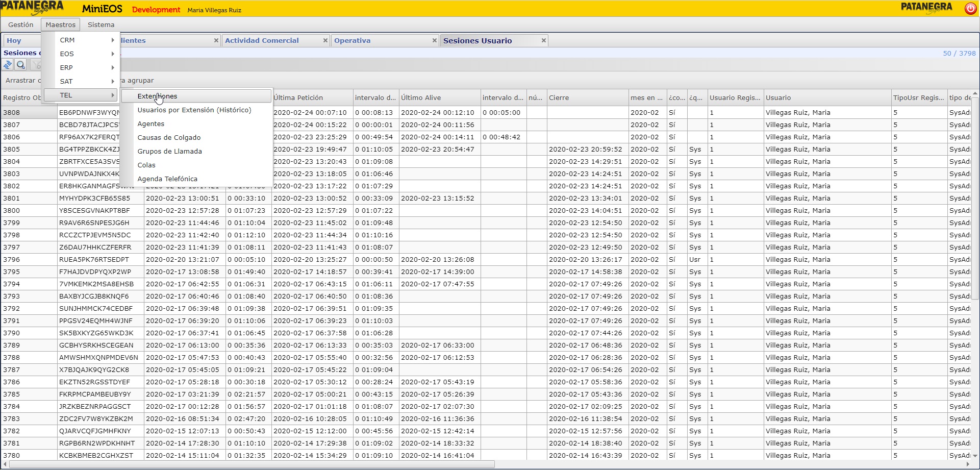The width and height of the screenshot is (980, 470).
Task: Sort by the Usuario column header
Action: (x=827, y=97)
